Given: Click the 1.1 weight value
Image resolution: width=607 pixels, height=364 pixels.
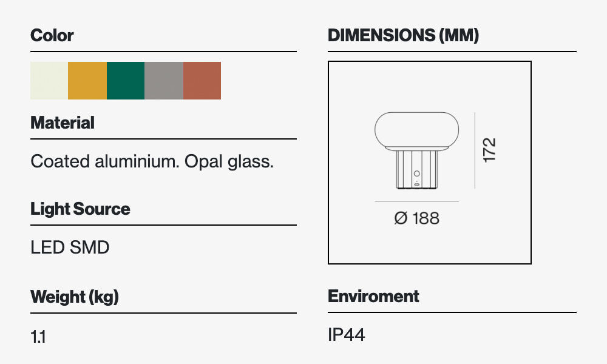Looking at the screenshot, I should click(x=38, y=337).
